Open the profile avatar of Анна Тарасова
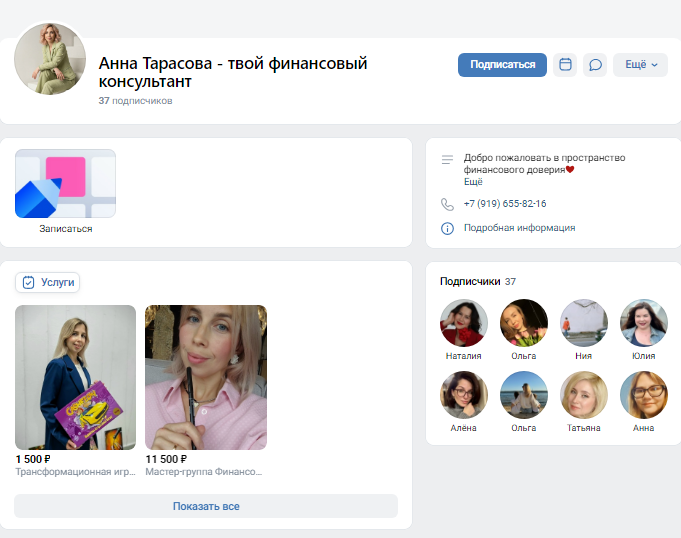Viewport: 681px width, 538px height. (x=50, y=59)
